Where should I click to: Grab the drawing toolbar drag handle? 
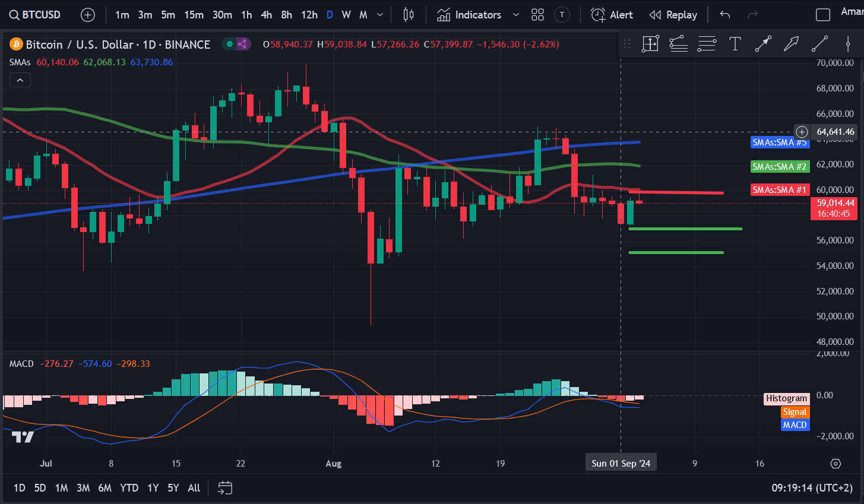click(627, 43)
